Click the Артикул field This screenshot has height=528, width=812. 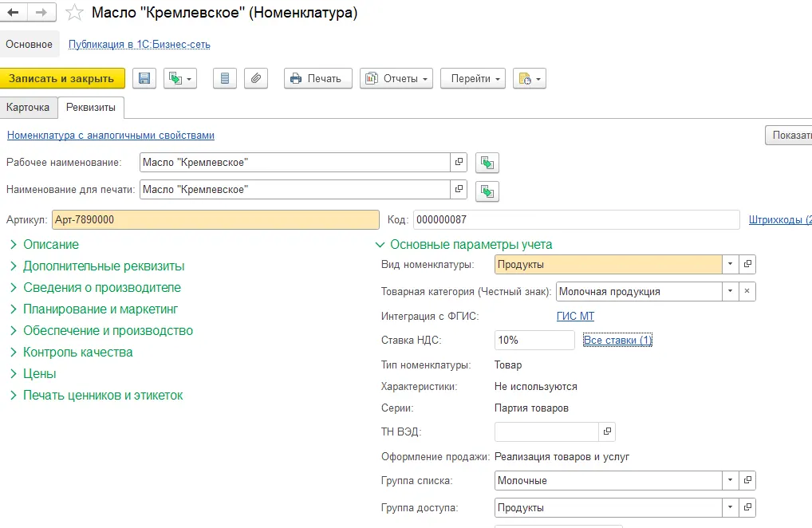click(215, 219)
